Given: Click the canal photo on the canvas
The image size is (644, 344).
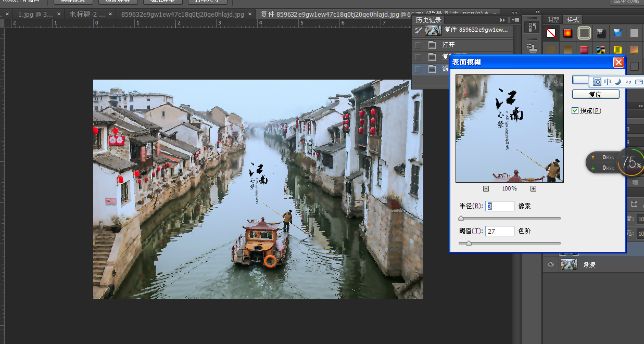Looking at the screenshot, I should 258,189.
